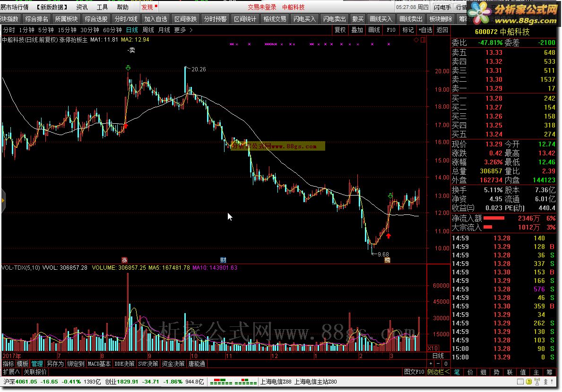Image resolution: width=562 pixels, height=392 pixels.
Task: Open 【新版数据】 menu
Action: pos(52,7)
